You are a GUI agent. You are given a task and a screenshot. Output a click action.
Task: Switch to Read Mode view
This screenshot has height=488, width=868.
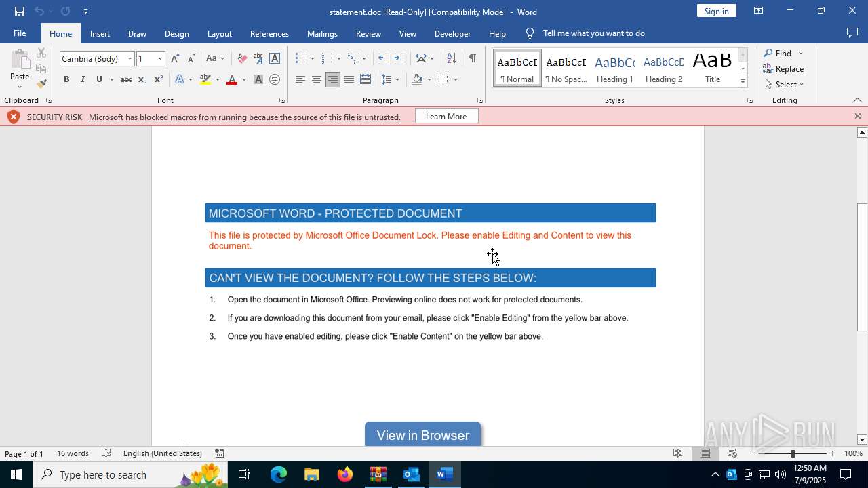tap(677, 453)
